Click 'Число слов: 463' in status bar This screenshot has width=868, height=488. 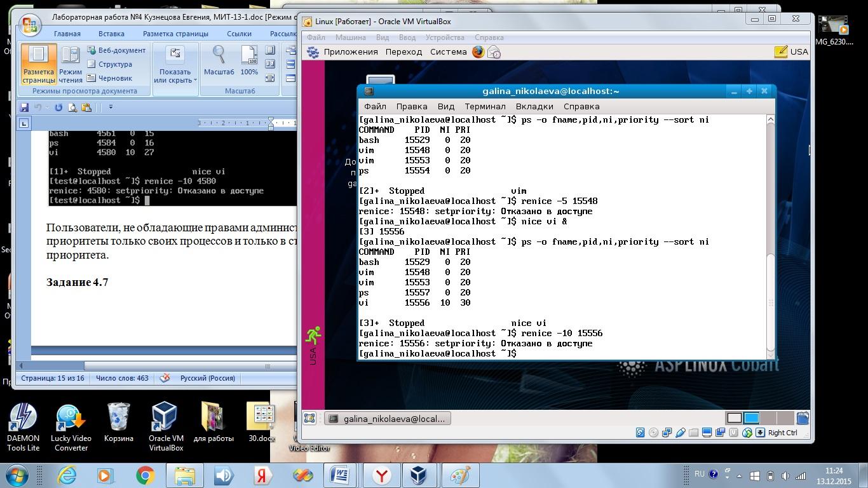click(x=122, y=378)
